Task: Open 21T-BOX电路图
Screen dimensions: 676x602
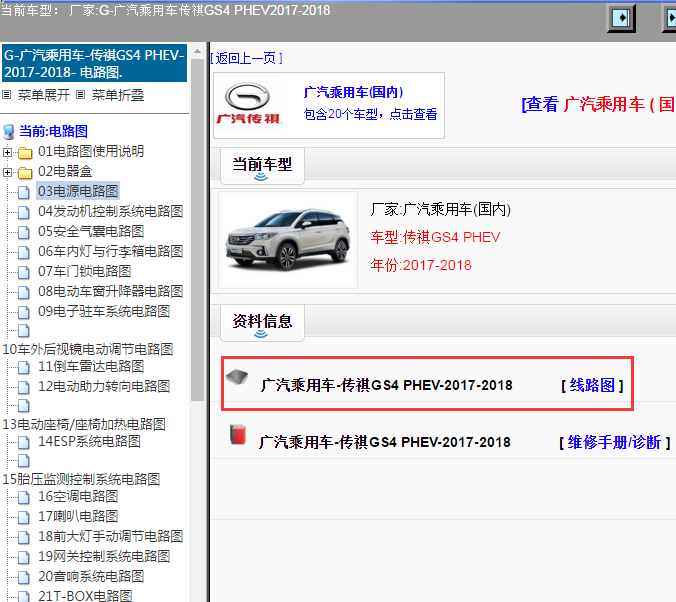Action: pyautogui.click(x=85, y=596)
